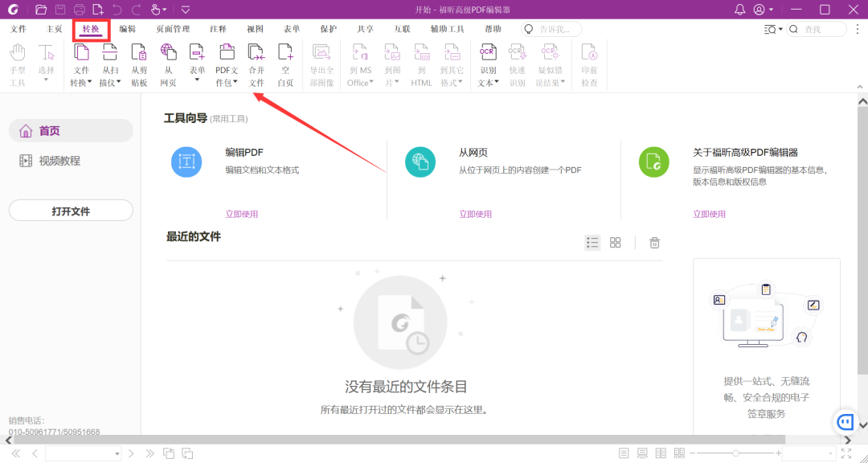Switch to the 帮助 tab
The width and height of the screenshot is (868, 463).
click(x=493, y=30)
